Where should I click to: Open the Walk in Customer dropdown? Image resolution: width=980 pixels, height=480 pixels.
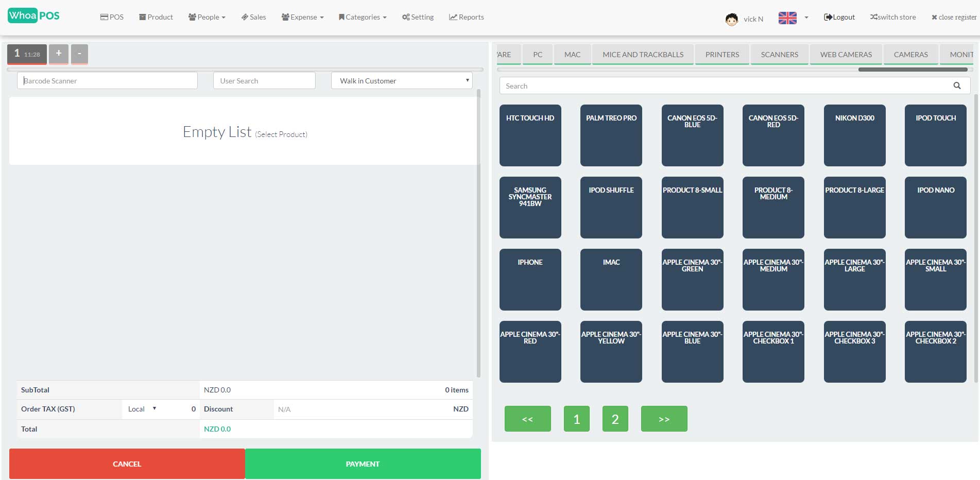click(x=402, y=80)
